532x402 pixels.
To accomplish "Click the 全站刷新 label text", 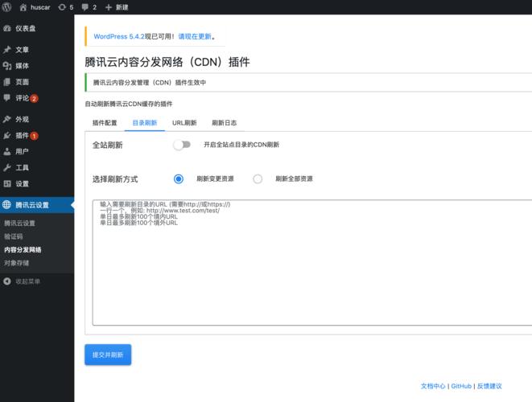I will click(107, 145).
